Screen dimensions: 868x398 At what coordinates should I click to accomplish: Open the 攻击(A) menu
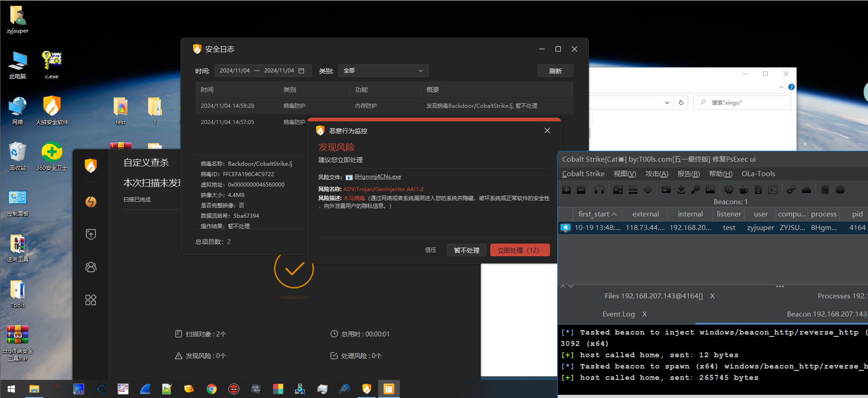(x=657, y=174)
